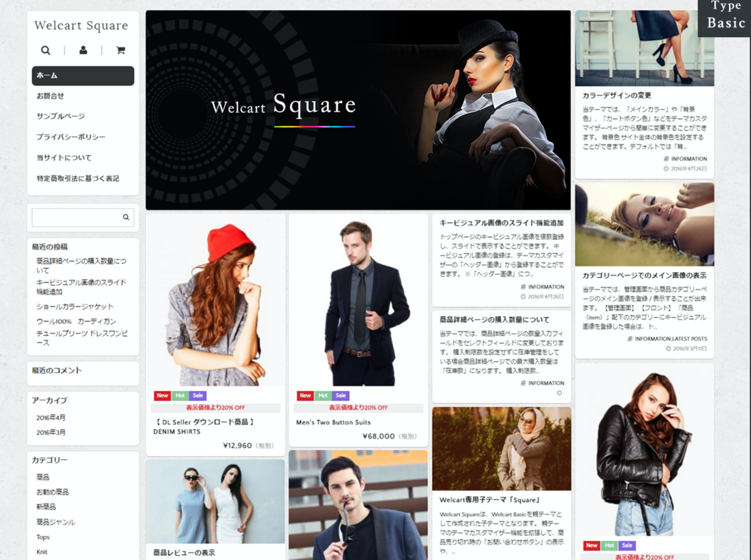Open 特定商取引法に基づく表記 page
The width and height of the screenshot is (751, 560).
pyautogui.click(x=78, y=179)
